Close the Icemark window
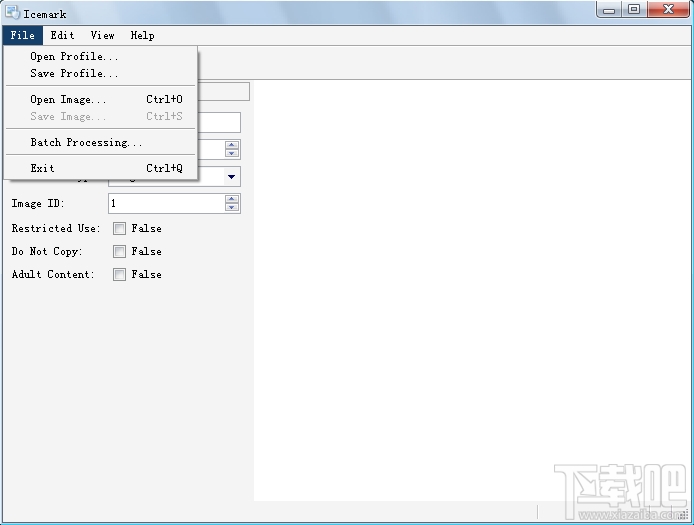 pos(668,10)
